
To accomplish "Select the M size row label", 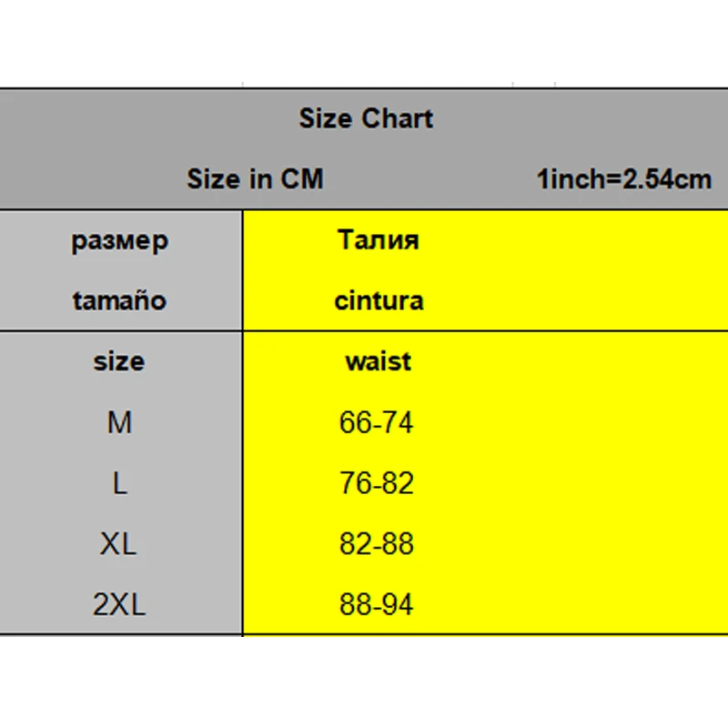I will click(119, 422).
